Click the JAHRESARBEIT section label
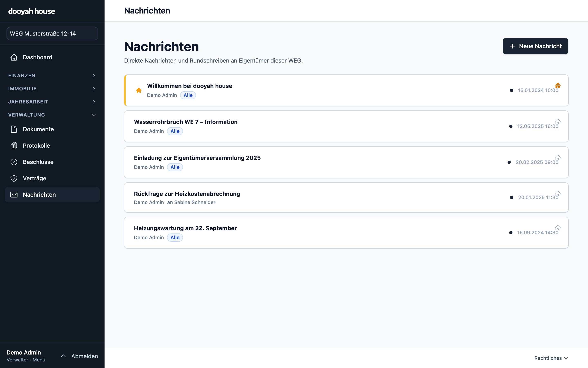The image size is (588, 368). pos(28,102)
